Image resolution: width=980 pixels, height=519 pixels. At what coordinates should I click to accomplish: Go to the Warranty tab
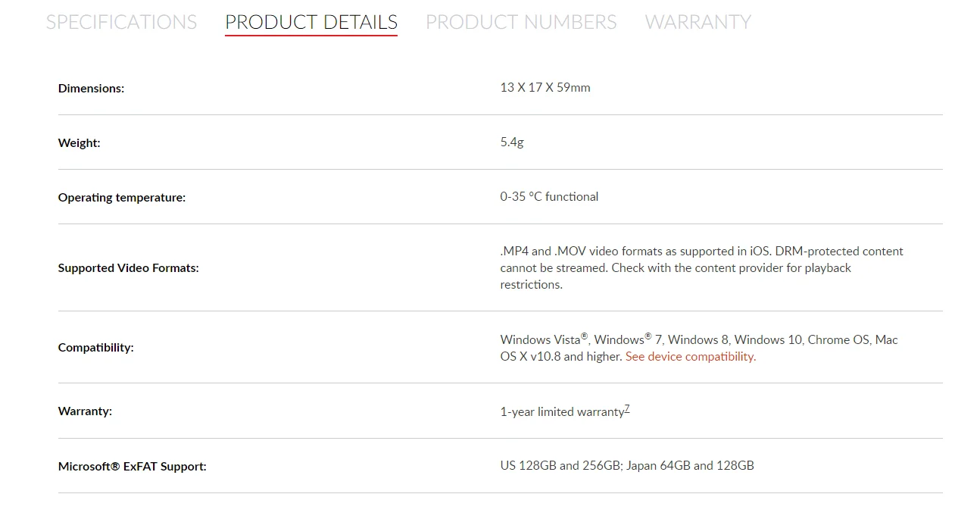(x=698, y=22)
